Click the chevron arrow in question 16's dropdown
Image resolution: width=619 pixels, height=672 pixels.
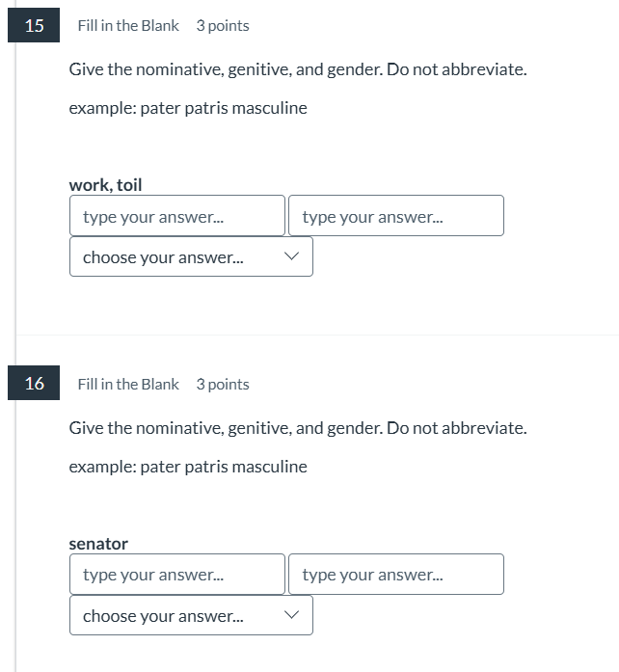pos(291,615)
